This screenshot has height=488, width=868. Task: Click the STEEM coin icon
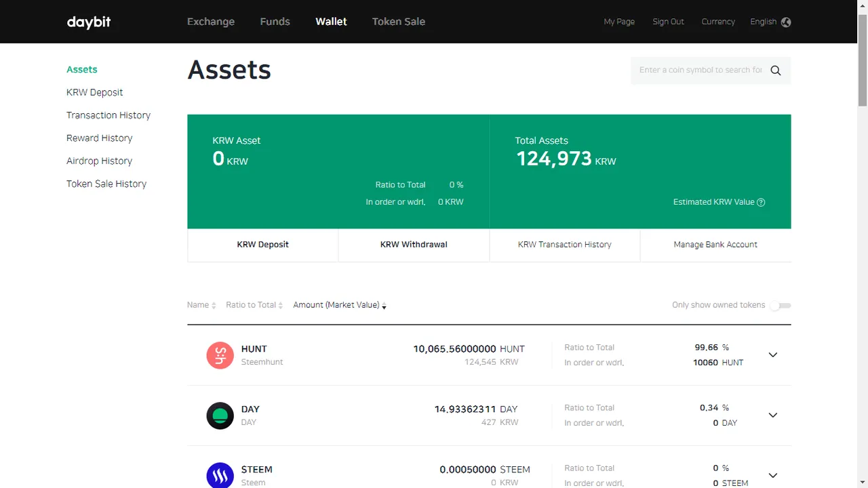tap(220, 475)
